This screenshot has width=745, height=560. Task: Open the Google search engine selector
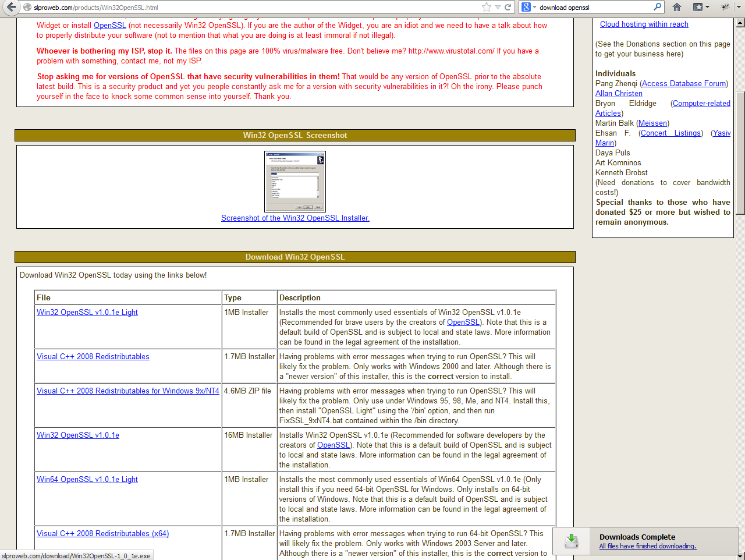[x=527, y=7]
